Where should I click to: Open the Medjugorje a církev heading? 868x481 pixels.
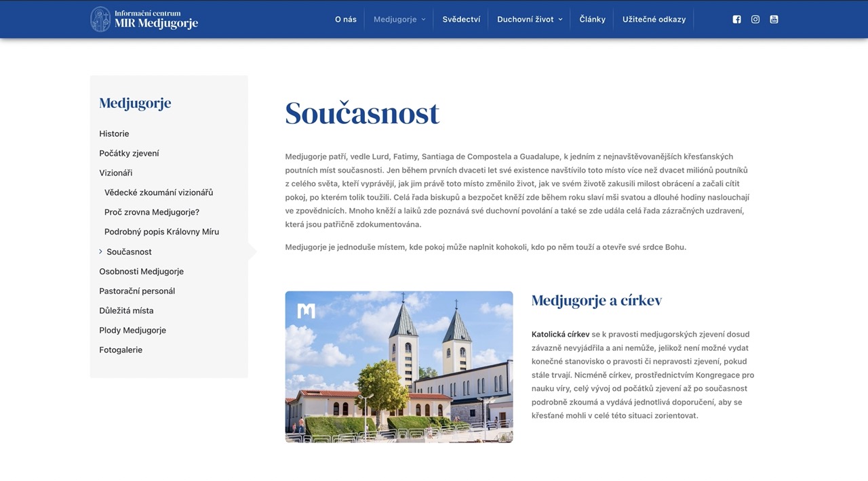click(x=596, y=300)
